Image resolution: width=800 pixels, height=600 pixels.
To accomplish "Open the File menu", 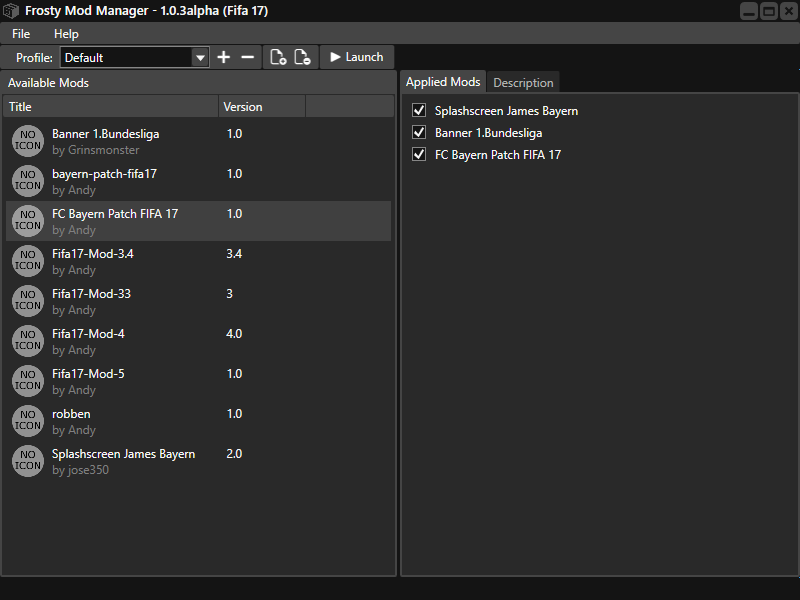I will [21, 34].
